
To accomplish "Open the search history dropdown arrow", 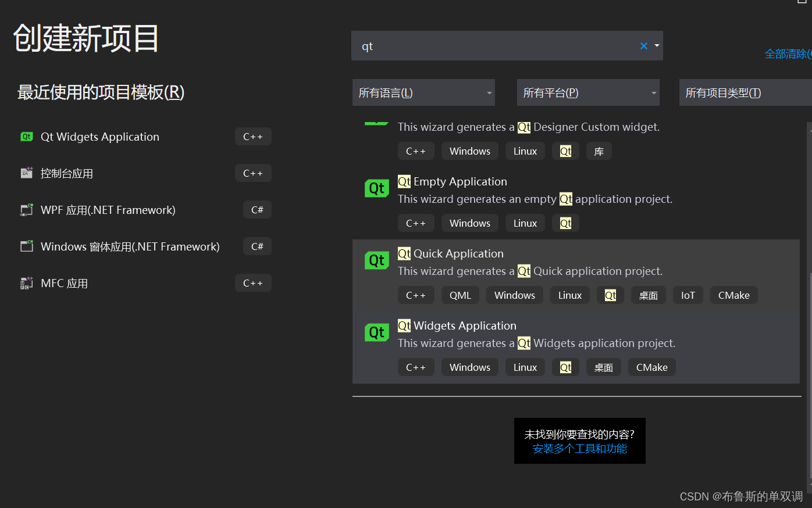I will pos(657,45).
